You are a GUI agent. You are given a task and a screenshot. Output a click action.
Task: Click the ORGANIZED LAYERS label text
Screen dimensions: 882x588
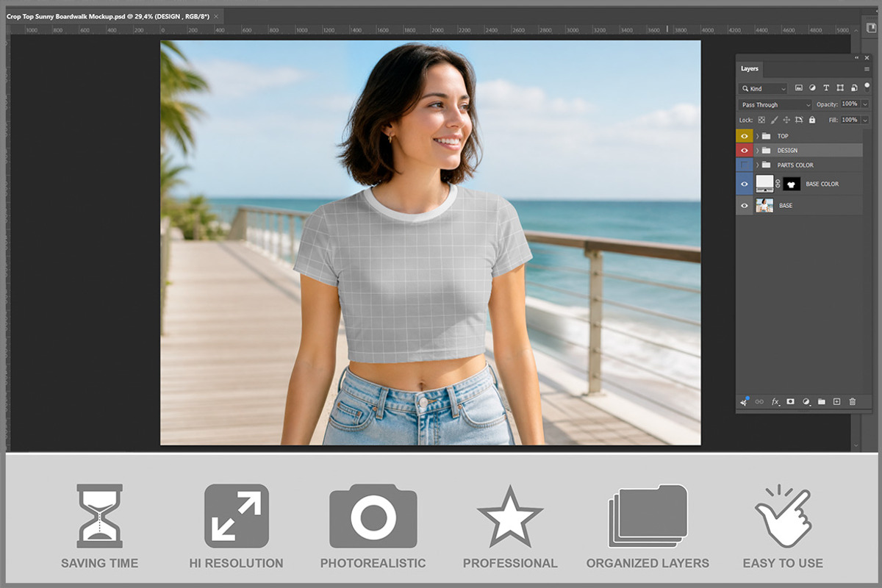click(x=648, y=563)
